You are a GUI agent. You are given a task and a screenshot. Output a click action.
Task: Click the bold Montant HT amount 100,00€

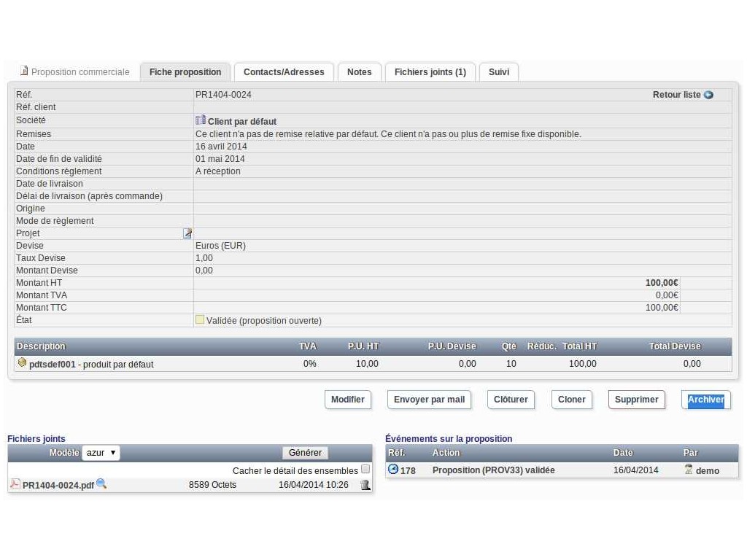tap(662, 282)
